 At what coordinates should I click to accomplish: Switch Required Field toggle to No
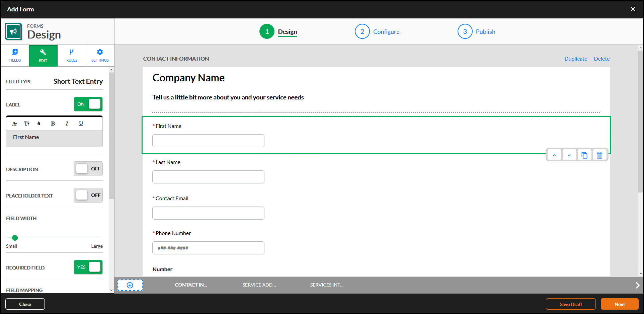(88, 267)
